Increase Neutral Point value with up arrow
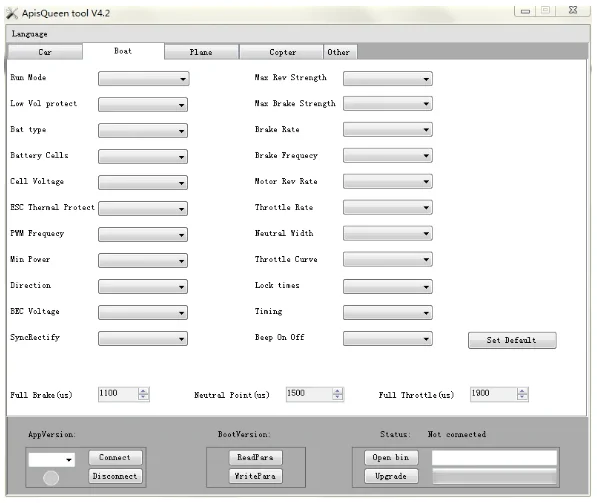Image resolution: width=597 pixels, height=503 pixels. click(x=337, y=391)
